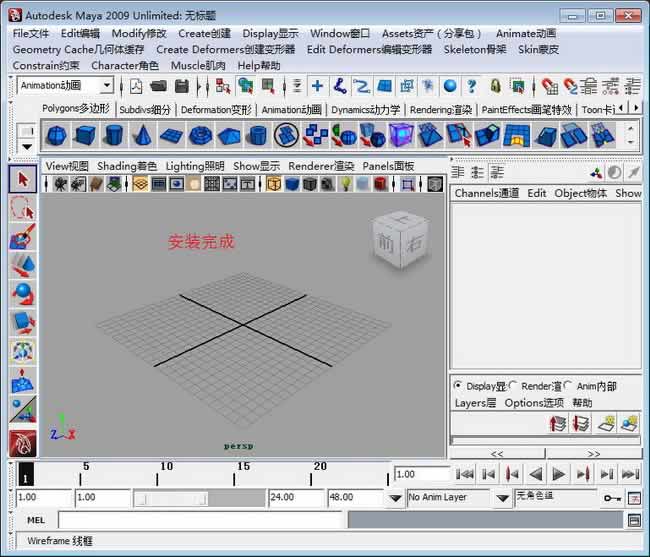The height and width of the screenshot is (557, 650).
Task: Jump to end of playback range
Action: click(631, 474)
